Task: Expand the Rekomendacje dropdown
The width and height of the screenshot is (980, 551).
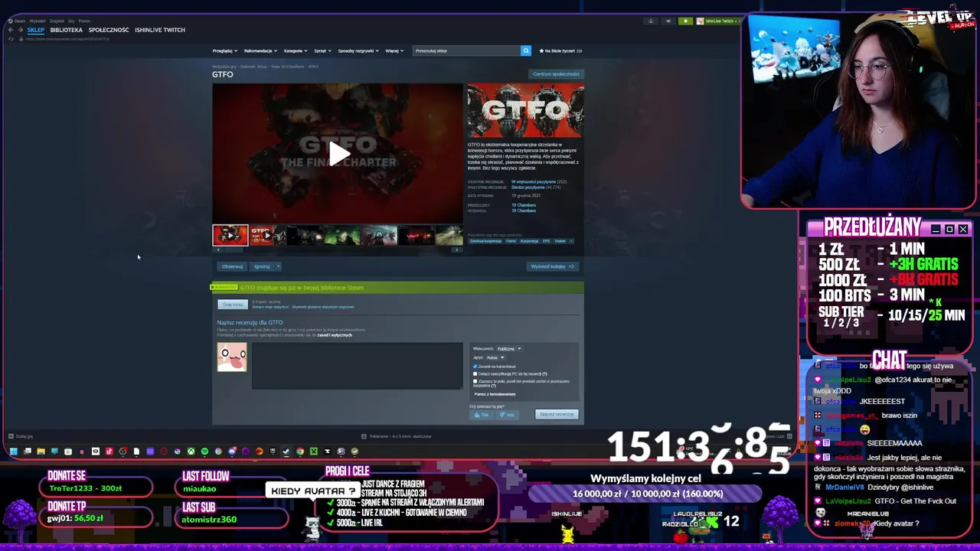Action: (260, 51)
